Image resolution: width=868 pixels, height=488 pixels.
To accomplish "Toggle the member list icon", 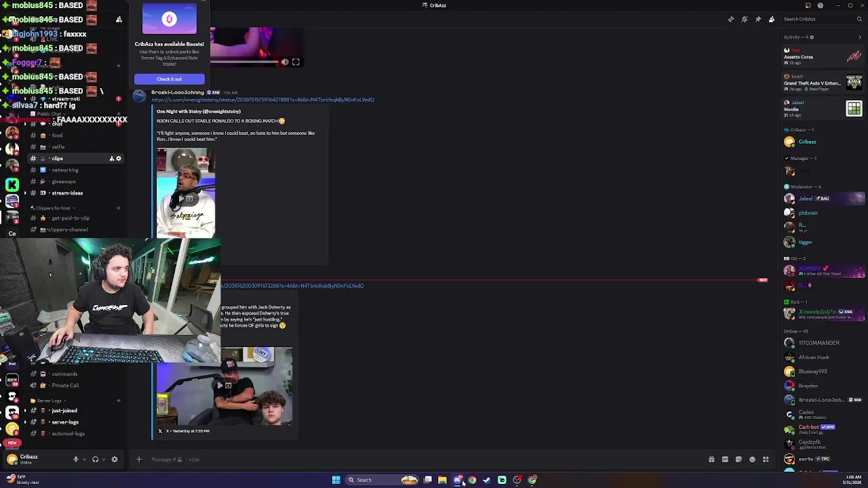I will (x=771, y=19).
